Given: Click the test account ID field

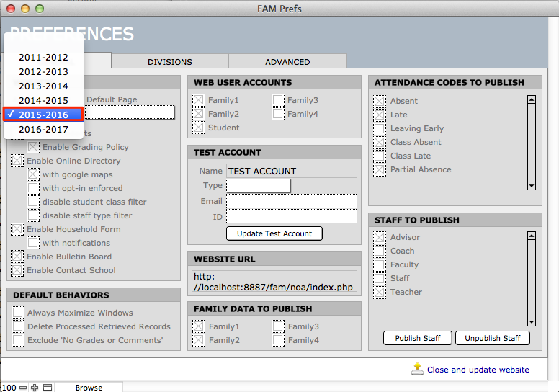Looking at the screenshot, I should (x=292, y=216).
